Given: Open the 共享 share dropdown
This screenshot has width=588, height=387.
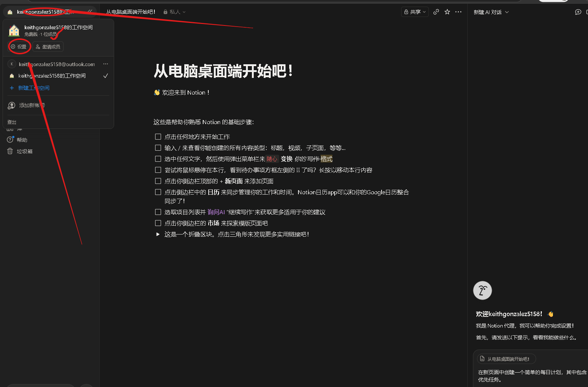Looking at the screenshot, I should [415, 12].
